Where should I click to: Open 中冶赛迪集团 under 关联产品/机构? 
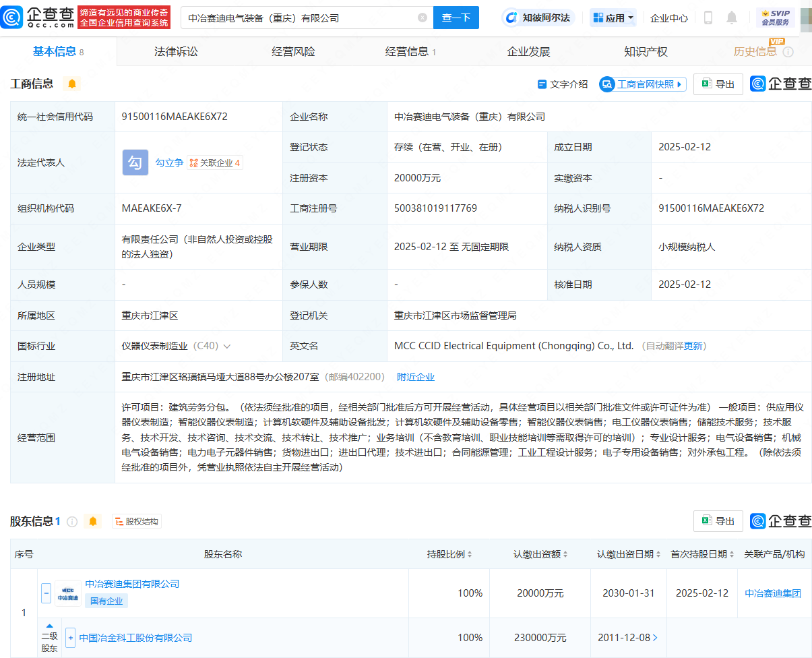coord(773,593)
